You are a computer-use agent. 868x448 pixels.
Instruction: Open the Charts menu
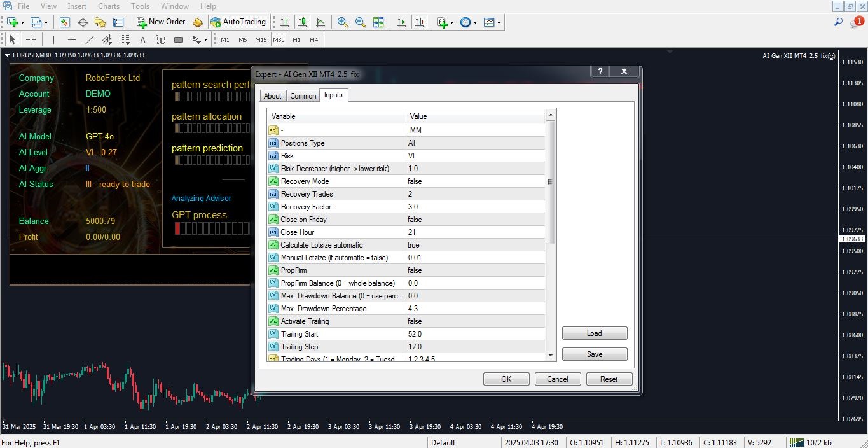click(x=109, y=6)
